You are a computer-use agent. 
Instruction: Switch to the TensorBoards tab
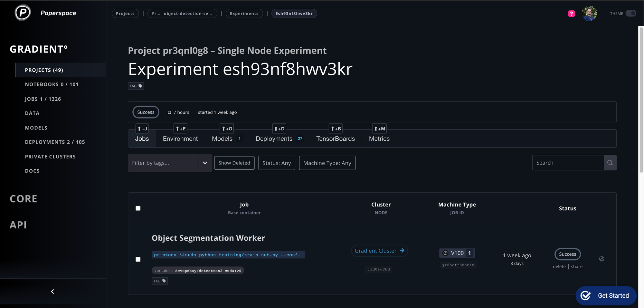pos(336,139)
